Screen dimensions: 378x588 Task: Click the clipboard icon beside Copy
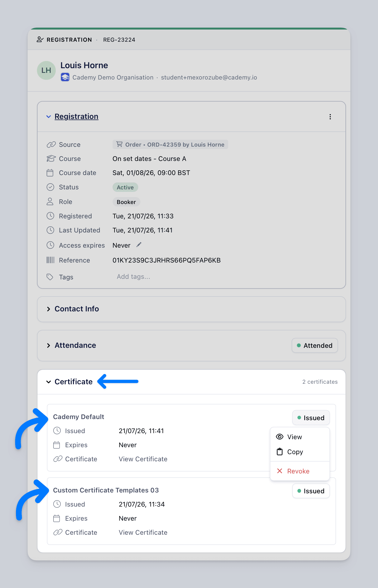pos(280,452)
